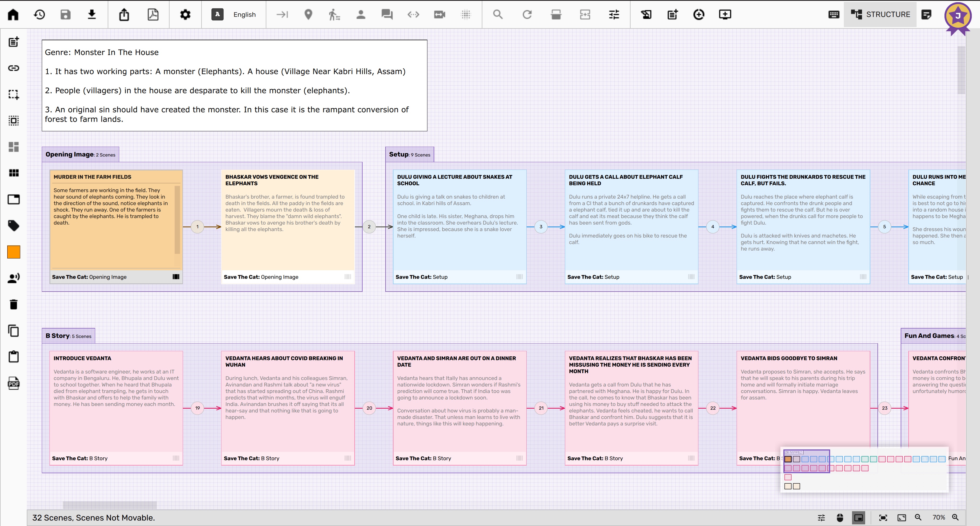Click the dialogue bubbles toolbar icon
The image size is (980, 526).
[387, 14]
